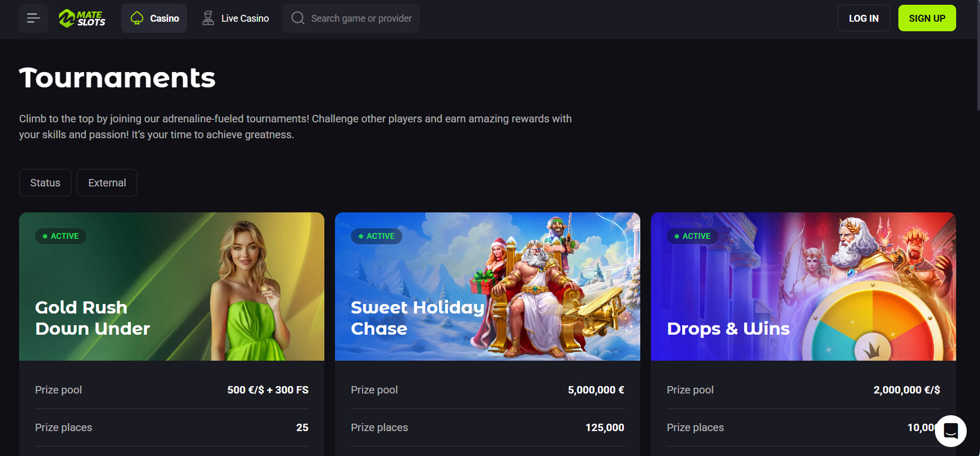980x456 pixels.
Task: Switch to the Casino tab
Action: [154, 18]
